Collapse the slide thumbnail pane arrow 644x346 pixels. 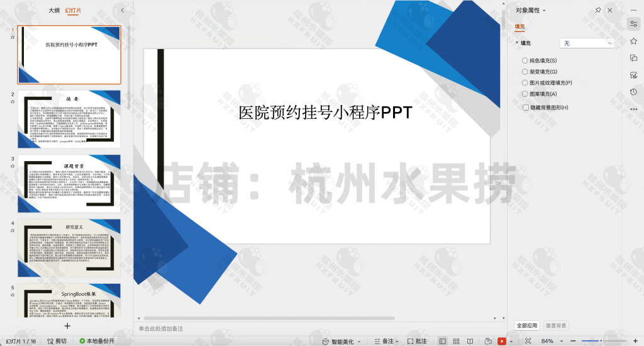[122, 10]
